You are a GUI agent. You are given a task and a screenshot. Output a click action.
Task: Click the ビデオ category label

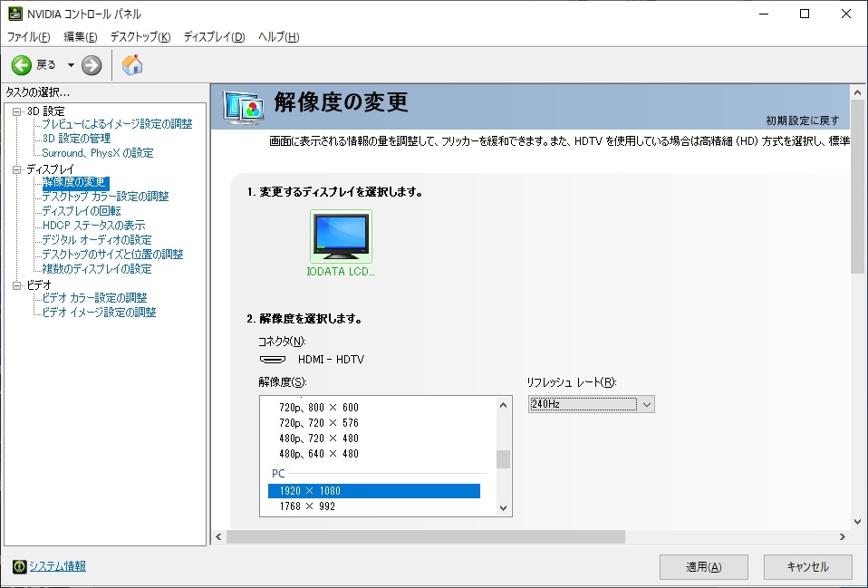(39, 285)
